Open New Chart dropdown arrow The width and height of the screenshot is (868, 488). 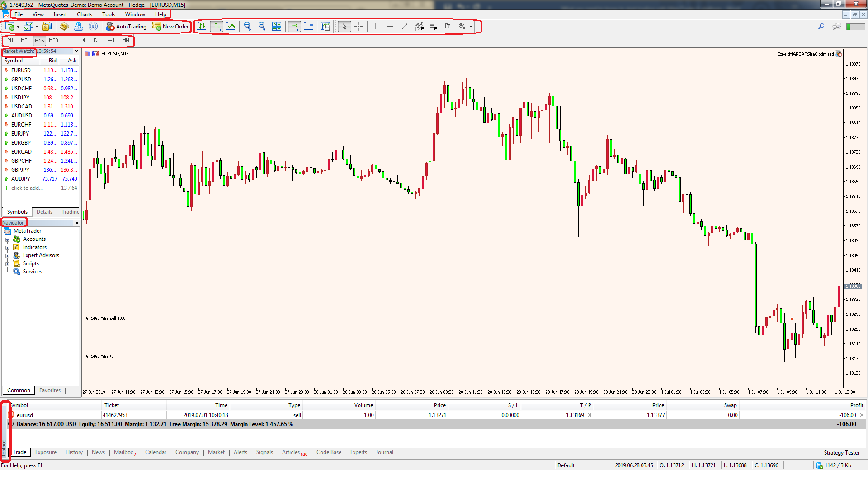coord(19,27)
